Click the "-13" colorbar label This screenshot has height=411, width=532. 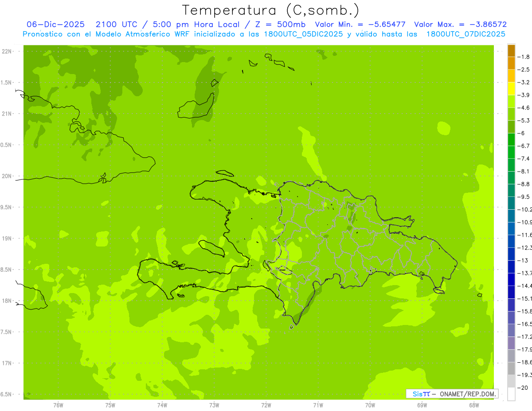[523, 260]
